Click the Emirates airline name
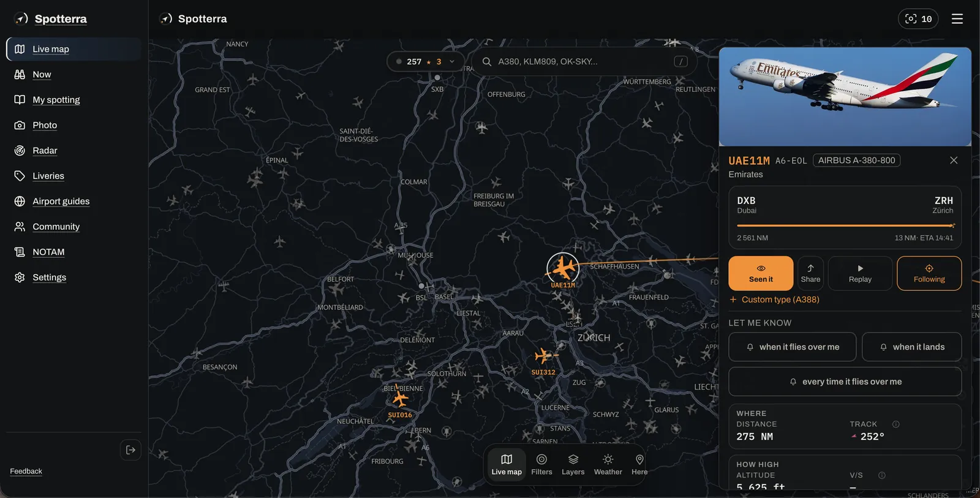 pyautogui.click(x=745, y=175)
